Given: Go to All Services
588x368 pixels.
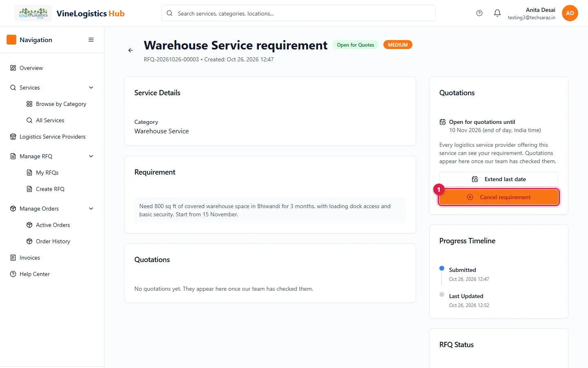Looking at the screenshot, I should pos(60,120).
